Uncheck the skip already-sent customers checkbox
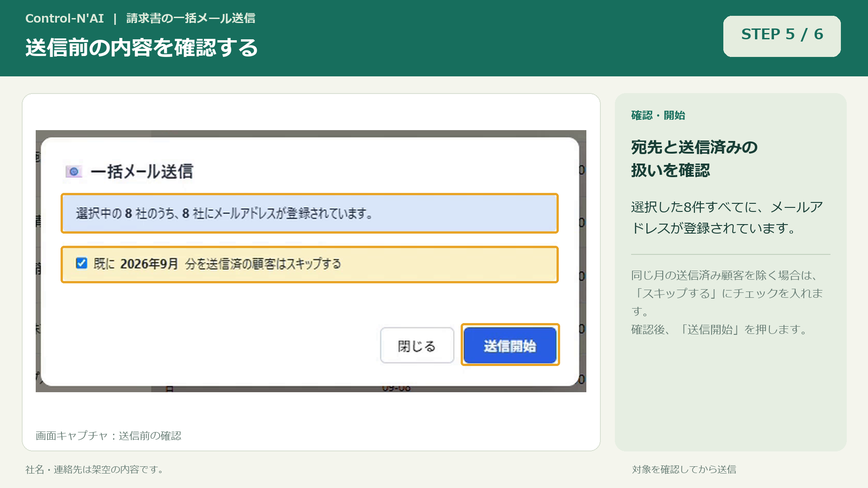868x488 pixels. click(81, 263)
